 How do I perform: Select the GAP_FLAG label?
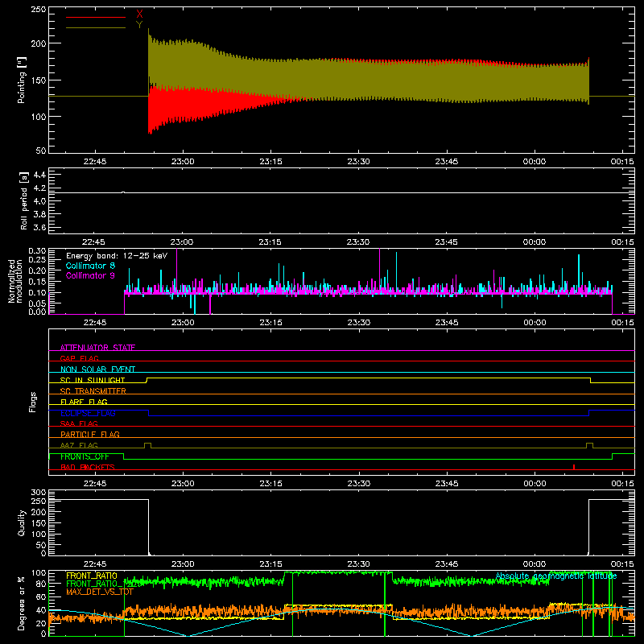pyautogui.click(x=79, y=358)
